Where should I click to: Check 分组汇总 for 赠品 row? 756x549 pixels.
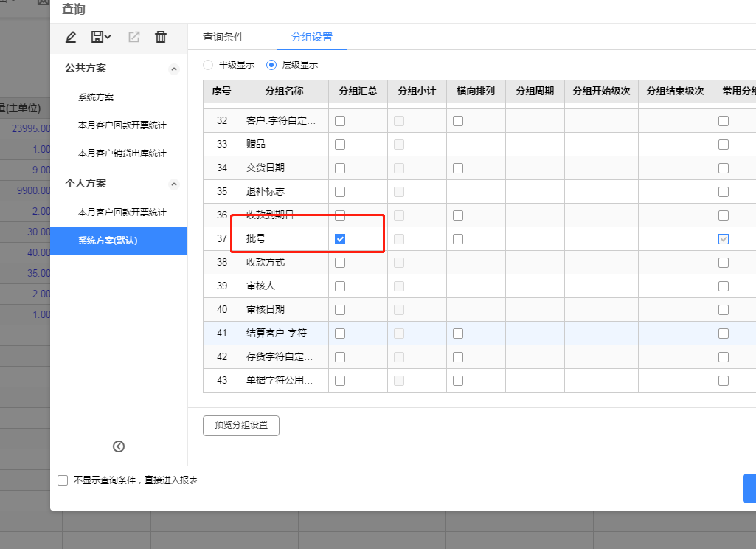[x=340, y=144]
